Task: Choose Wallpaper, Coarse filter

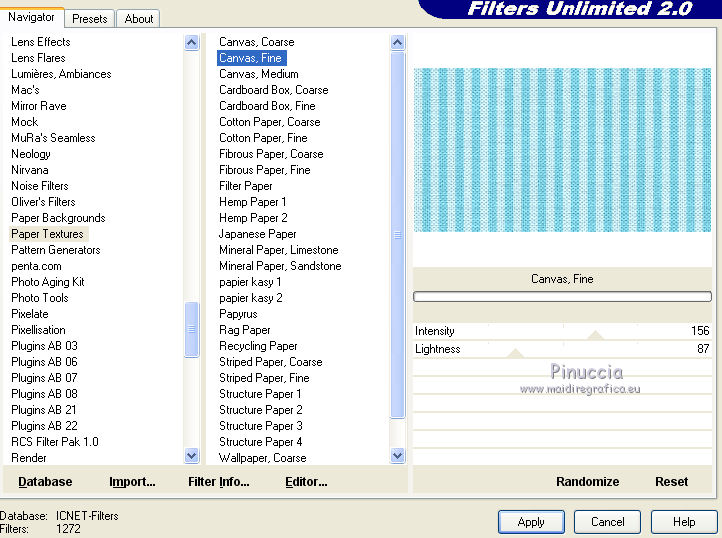Action: 262,458
